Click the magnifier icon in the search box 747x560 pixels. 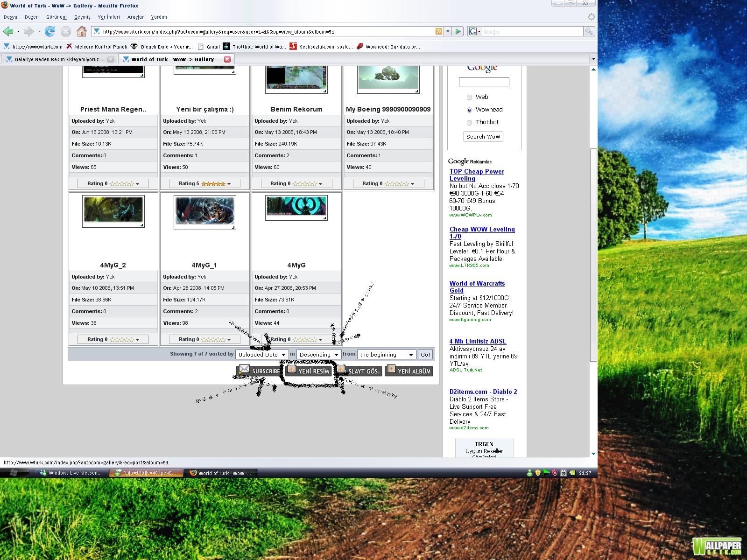pos(589,31)
